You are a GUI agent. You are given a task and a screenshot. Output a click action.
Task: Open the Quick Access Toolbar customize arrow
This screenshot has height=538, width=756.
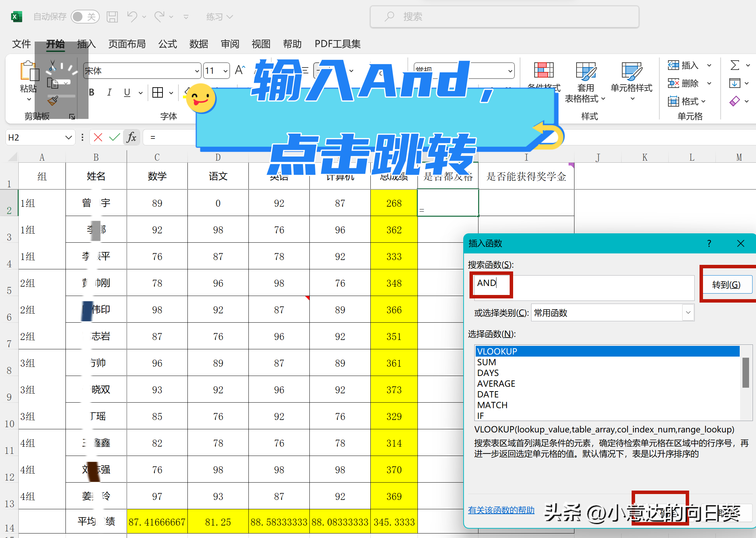186,17
